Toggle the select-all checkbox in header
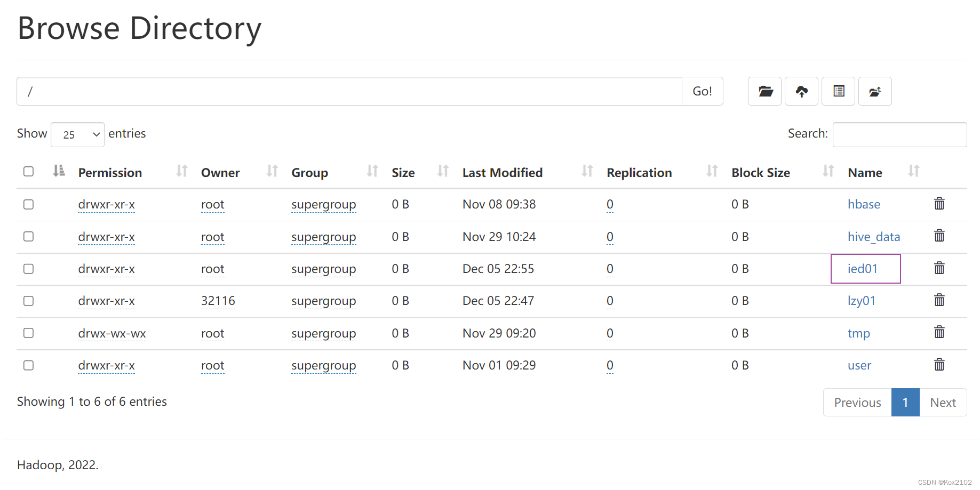The height and width of the screenshot is (490, 980). coord(29,171)
